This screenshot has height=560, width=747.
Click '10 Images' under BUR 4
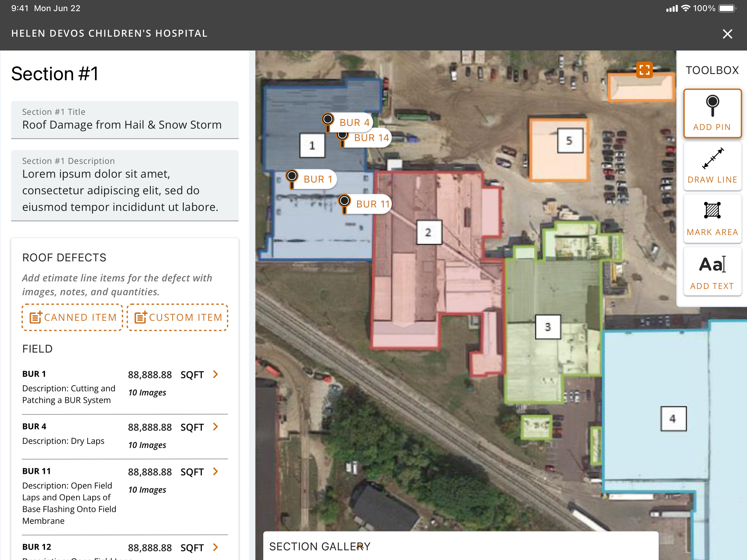tap(147, 445)
